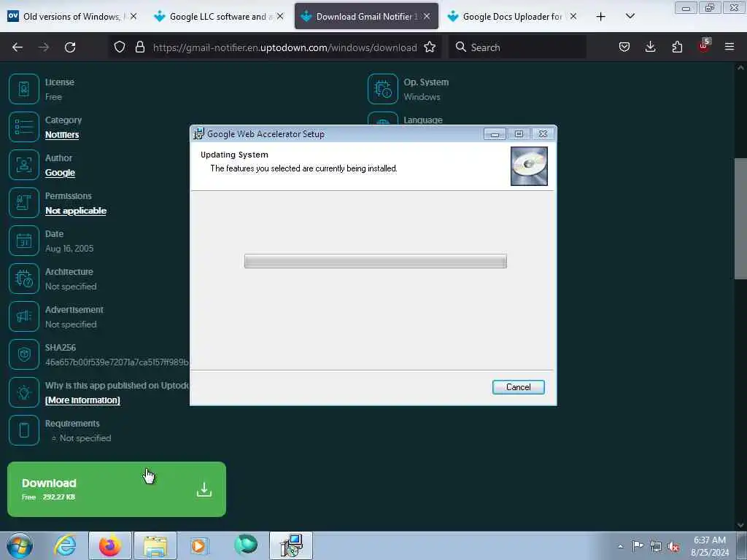Click the lightbulb icon beside Why is this app published

click(24, 392)
